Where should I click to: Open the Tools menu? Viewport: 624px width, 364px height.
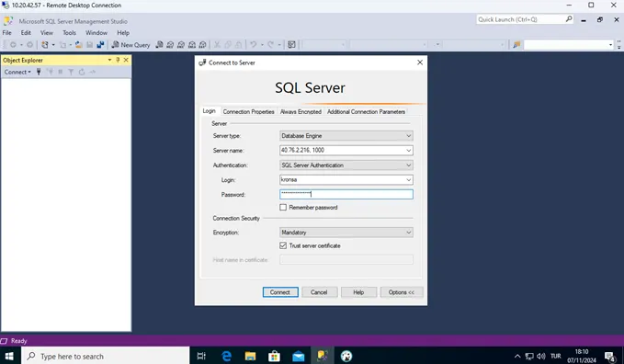pos(69,33)
